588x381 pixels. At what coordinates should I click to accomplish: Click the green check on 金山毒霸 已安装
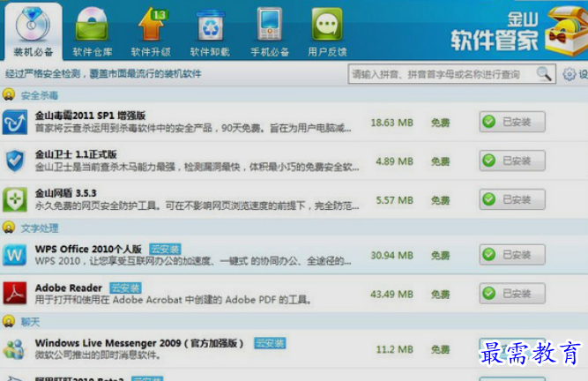click(489, 122)
